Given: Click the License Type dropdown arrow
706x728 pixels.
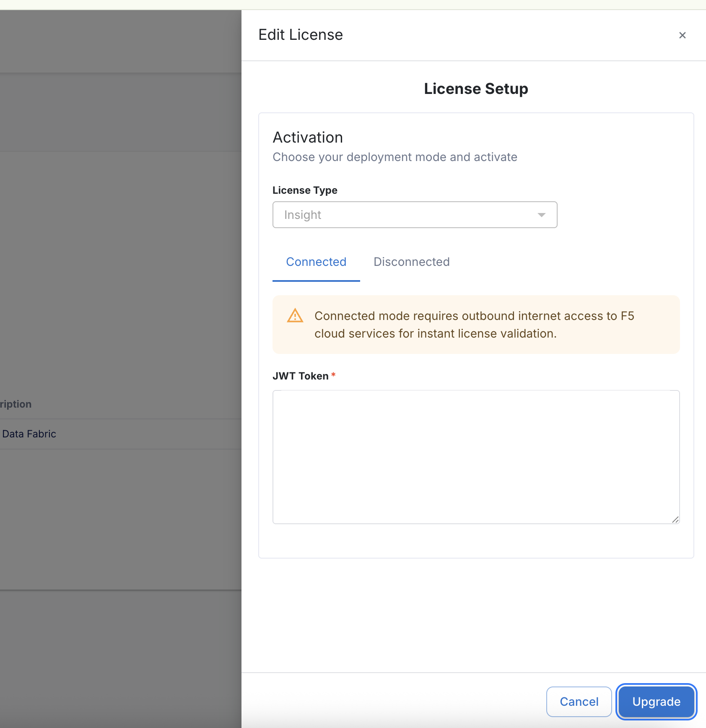Looking at the screenshot, I should pos(541,215).
